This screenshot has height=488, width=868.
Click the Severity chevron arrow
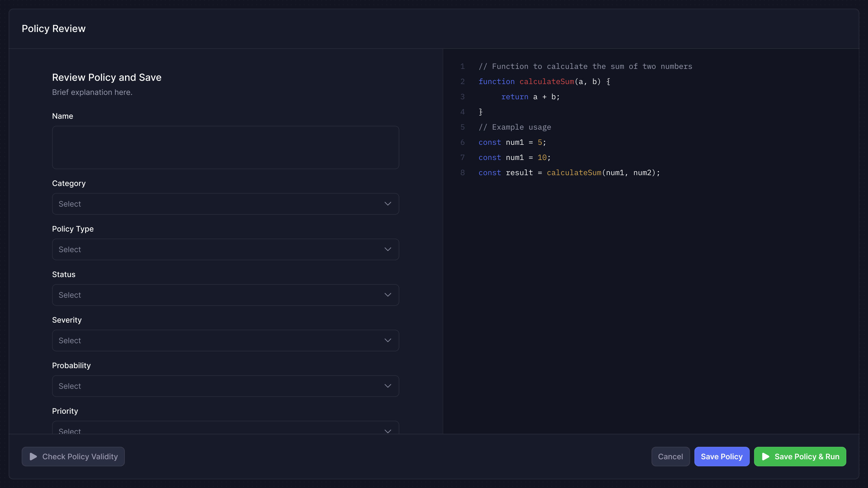coord(388,340)
